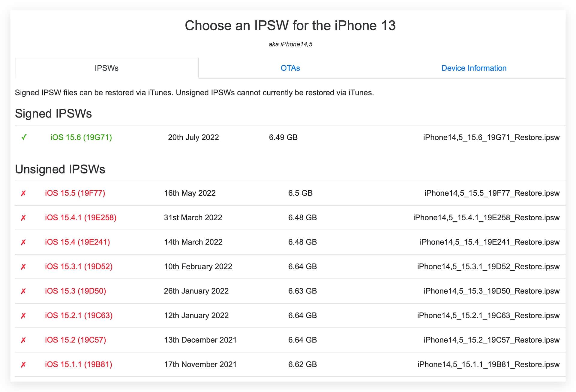The height and width of the screenshot is (392, 576).
Task: Click the red X beside iOS 15.3 (19D50)
Action: [x=23, y=291]
